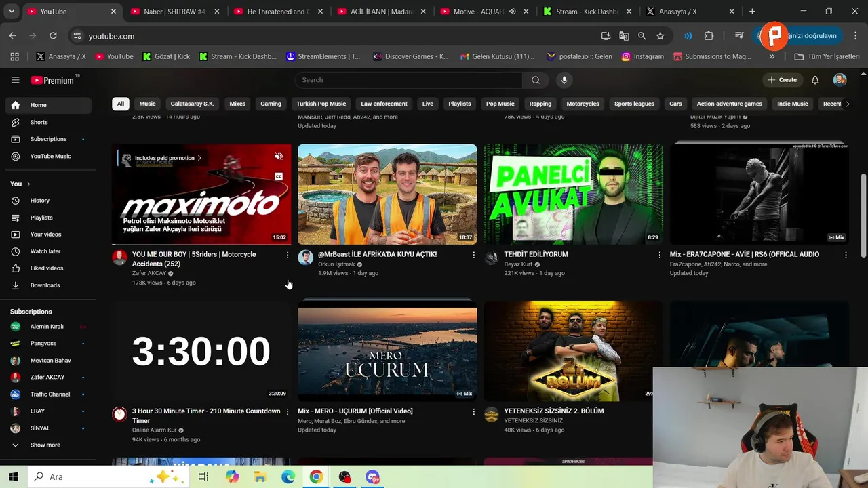Open more options for MrBeast video
The image size is (868, 488).
coord(473,255)
